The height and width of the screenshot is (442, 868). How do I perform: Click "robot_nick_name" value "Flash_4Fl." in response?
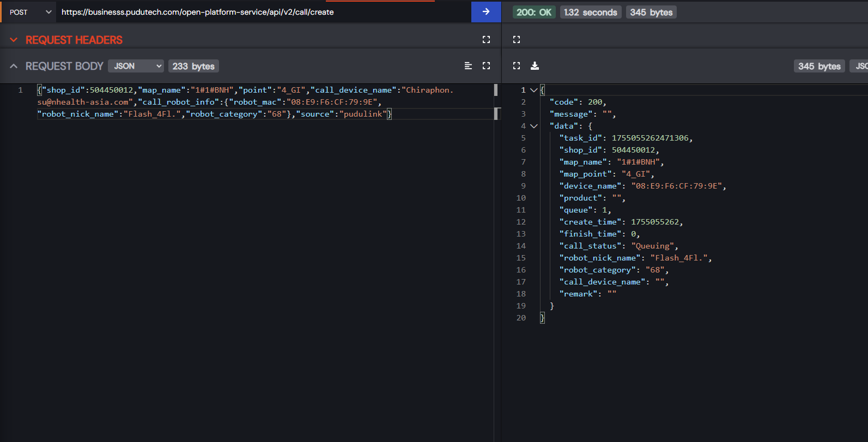(679, 258)
